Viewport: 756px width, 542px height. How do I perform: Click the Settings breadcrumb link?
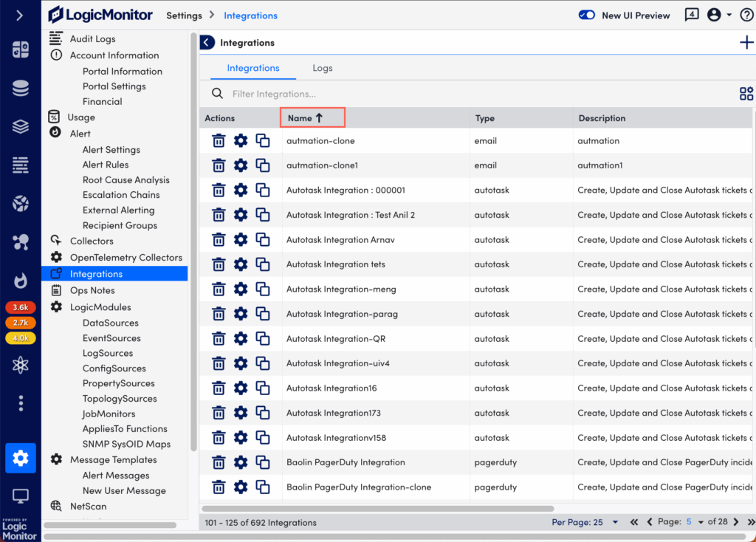pos(184,16)
